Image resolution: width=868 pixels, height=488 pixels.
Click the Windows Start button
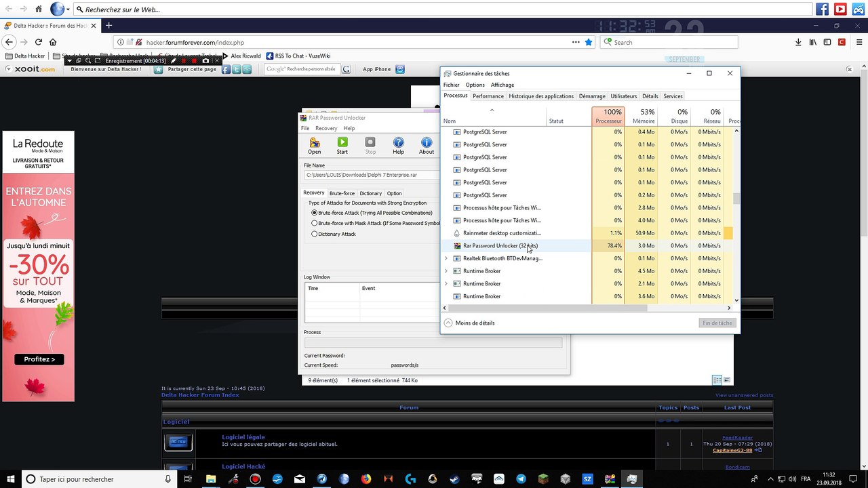(x=11, y=479)
